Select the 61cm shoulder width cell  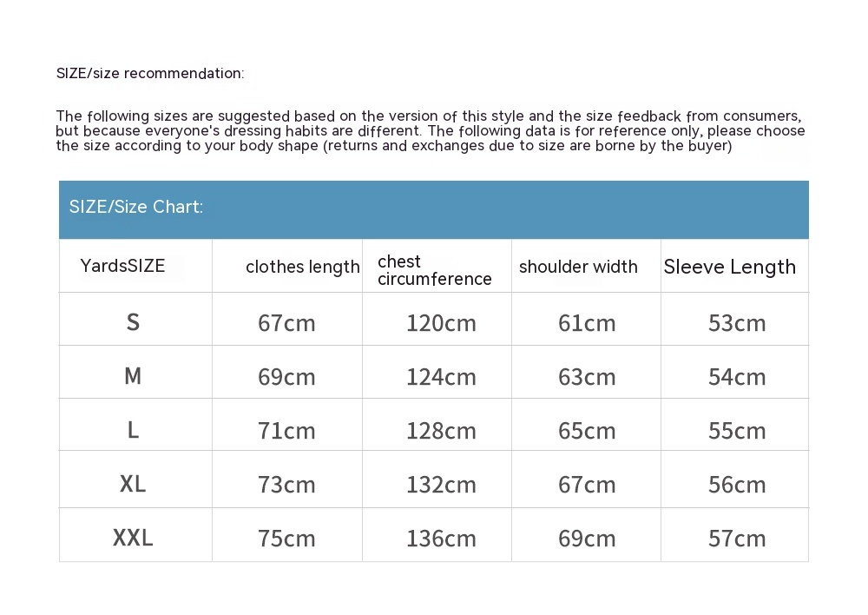point(587,323)
